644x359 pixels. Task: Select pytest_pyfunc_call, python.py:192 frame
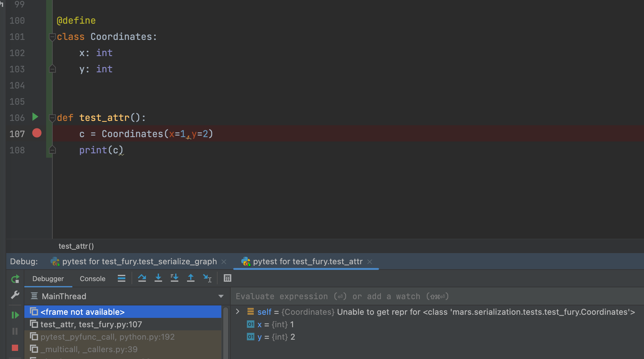click(123, 337)
